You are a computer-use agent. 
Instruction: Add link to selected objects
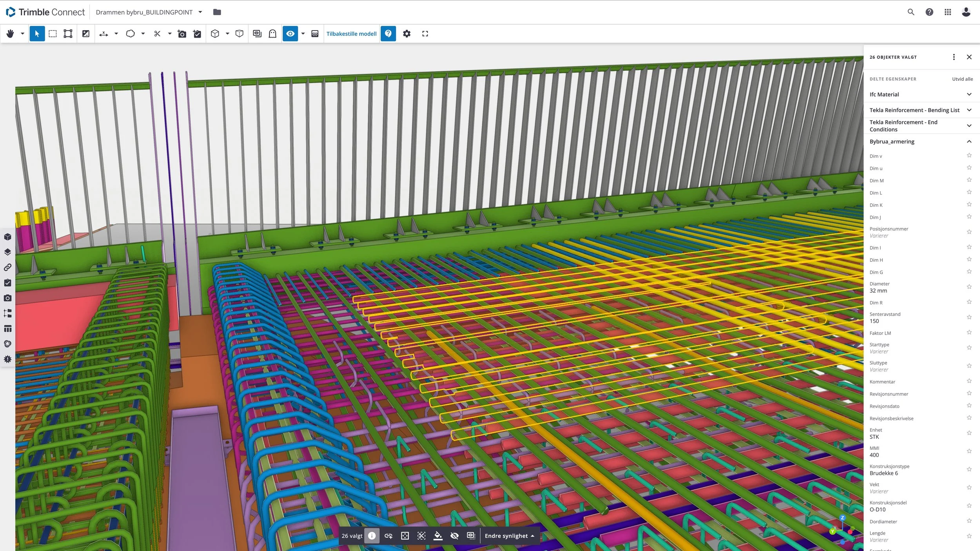click(x=388, y=536)
